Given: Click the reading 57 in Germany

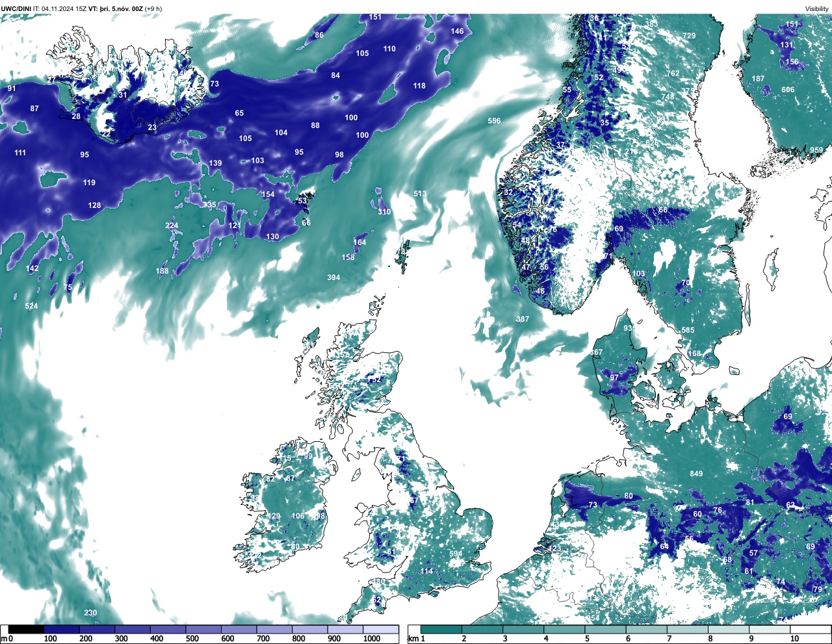Looking at the screenshot, I should tap(753, 554).
